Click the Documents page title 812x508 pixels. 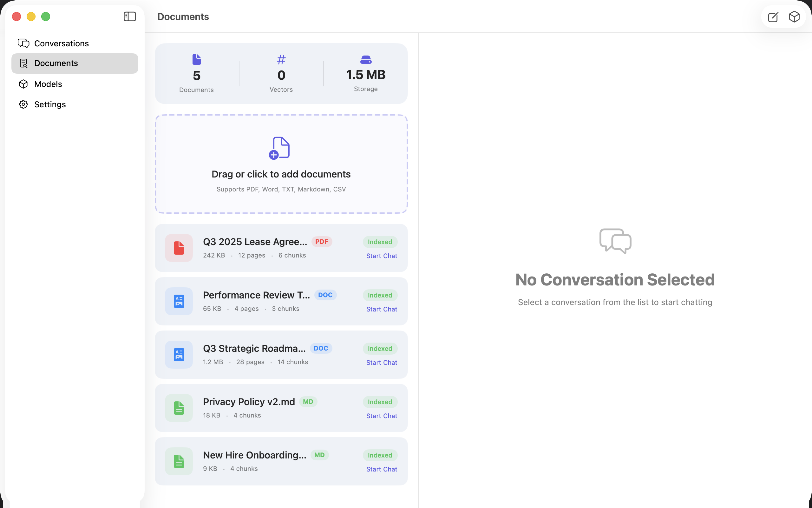point(183,17)
